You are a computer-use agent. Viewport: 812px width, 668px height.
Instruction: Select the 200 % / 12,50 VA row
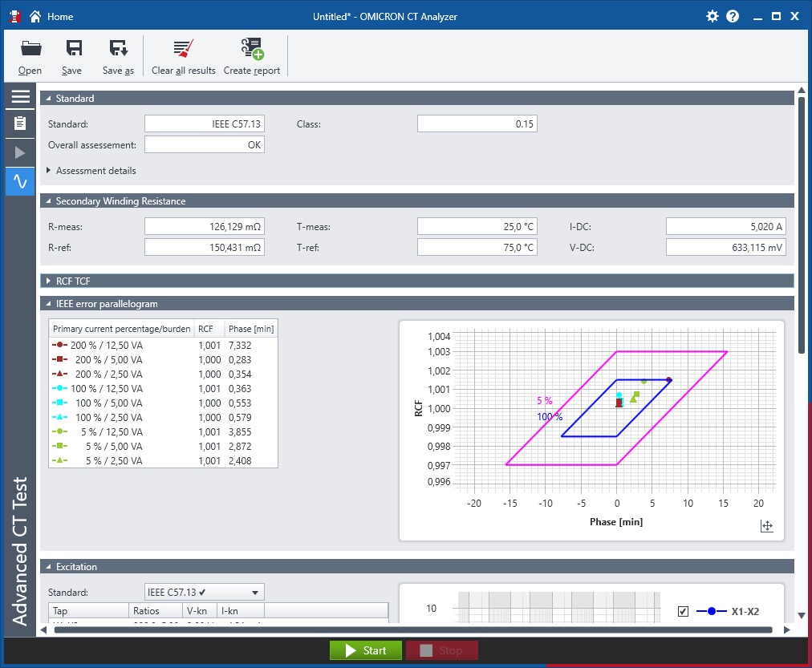point(163,345)
